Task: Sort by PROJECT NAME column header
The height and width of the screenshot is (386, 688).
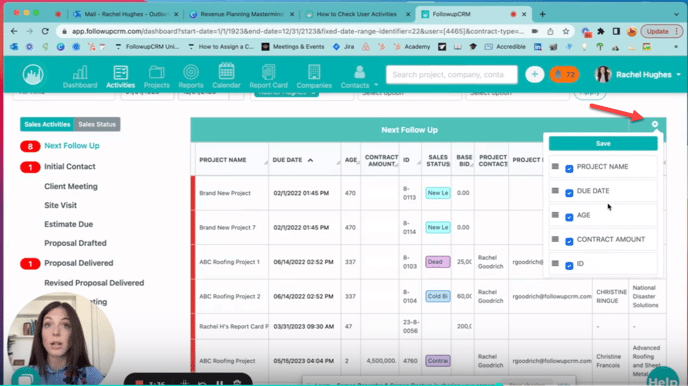Action: (x=223, y=160)
